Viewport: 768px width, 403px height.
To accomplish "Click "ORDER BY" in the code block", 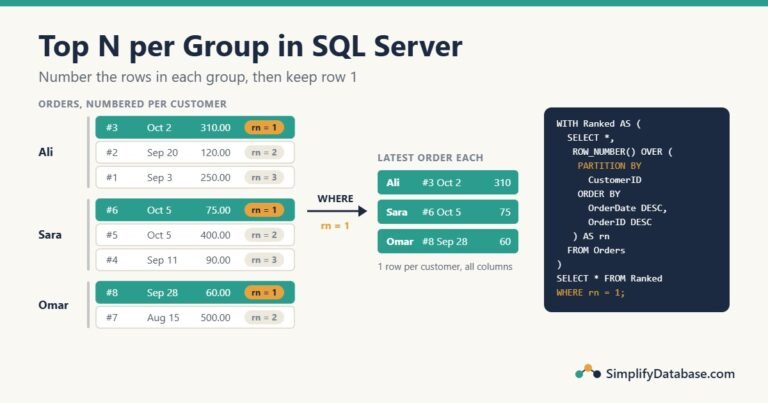I will point(599,194).
